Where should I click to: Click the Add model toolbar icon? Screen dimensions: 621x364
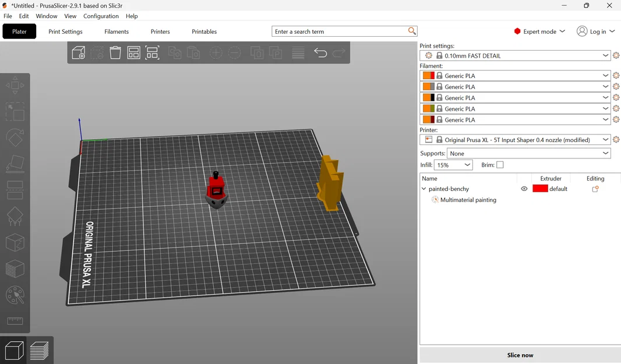click(79, 52)
